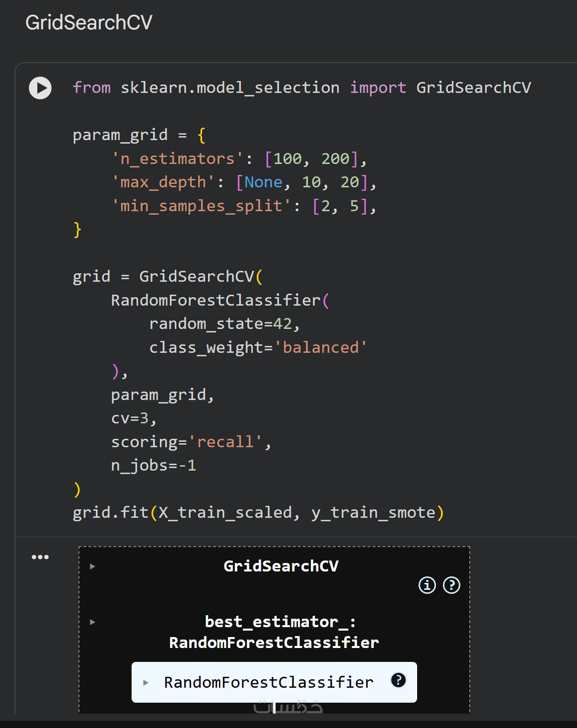Open RandomForestClassifier documentation help icon
Viewport: 577px width, 728px height.
[x=398, y=680]
